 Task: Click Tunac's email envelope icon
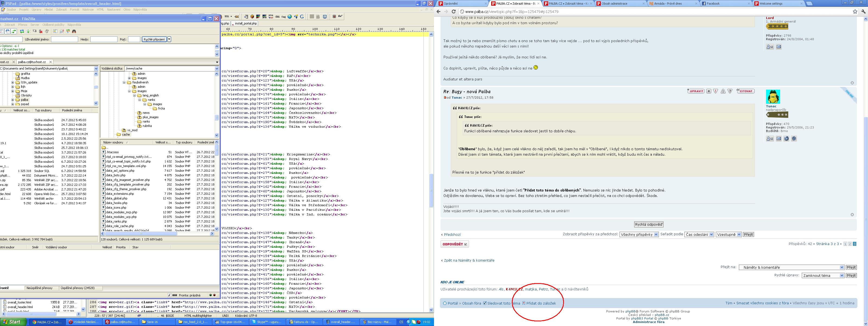[778, 139]
